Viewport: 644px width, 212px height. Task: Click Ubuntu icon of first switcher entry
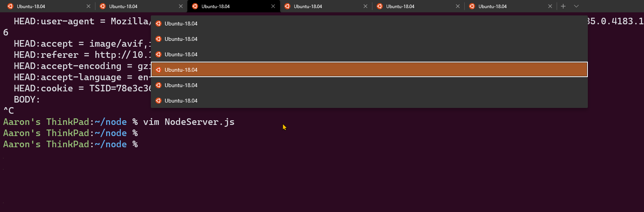pyautogui.click(x=158, y=24)
